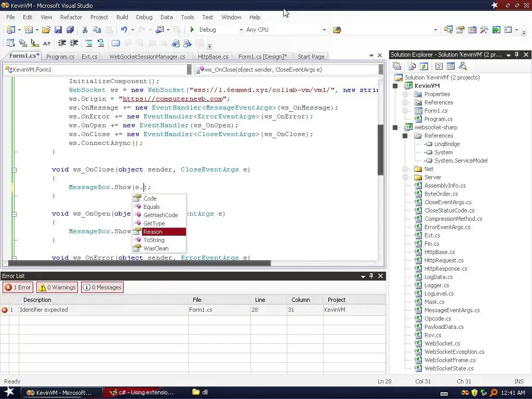This screenshot has height=399, width=532.
Task: Cut selection using the scissors icon
Action: 85,30
